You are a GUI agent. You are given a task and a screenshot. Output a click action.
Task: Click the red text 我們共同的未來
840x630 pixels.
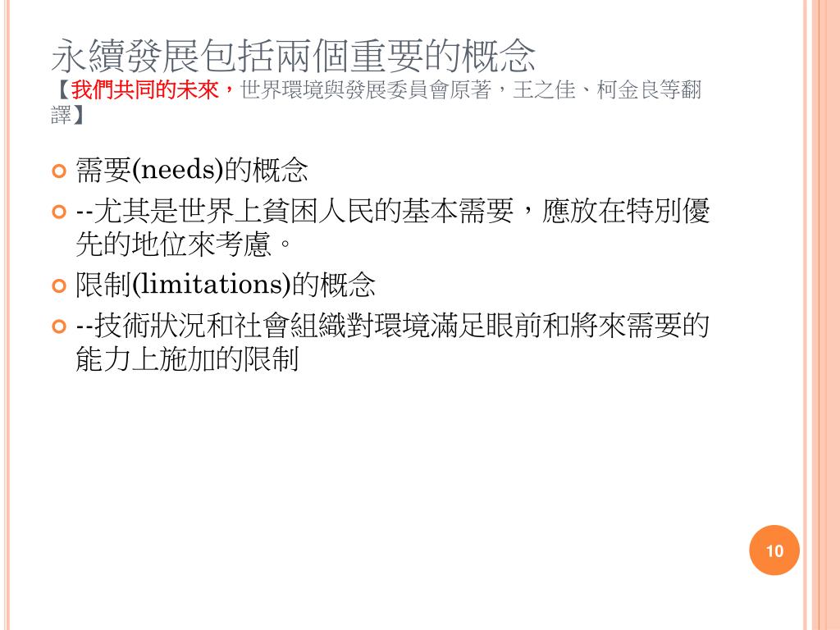pyautogui.click(x=144, y=89)
